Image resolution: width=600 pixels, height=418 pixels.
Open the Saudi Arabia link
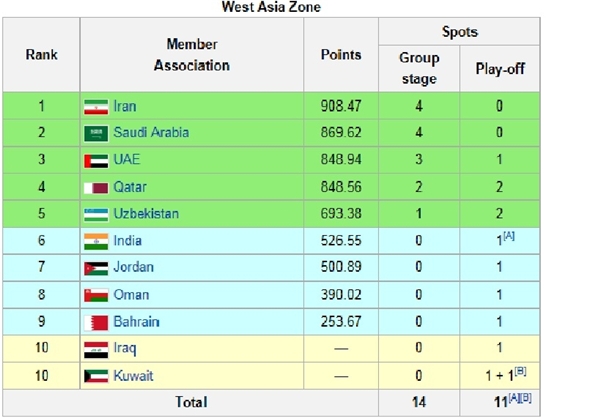pyautogui.click(x=151, y=132)
